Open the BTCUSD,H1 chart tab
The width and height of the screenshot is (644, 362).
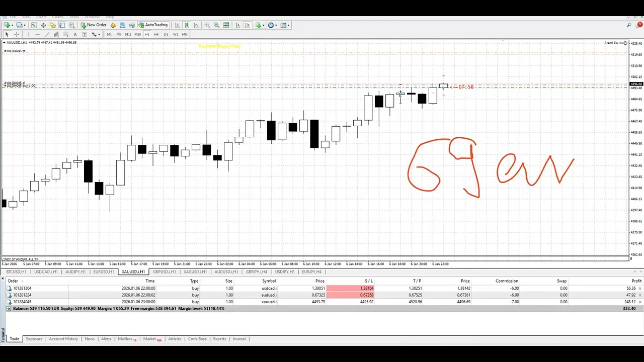pos(16,272)
